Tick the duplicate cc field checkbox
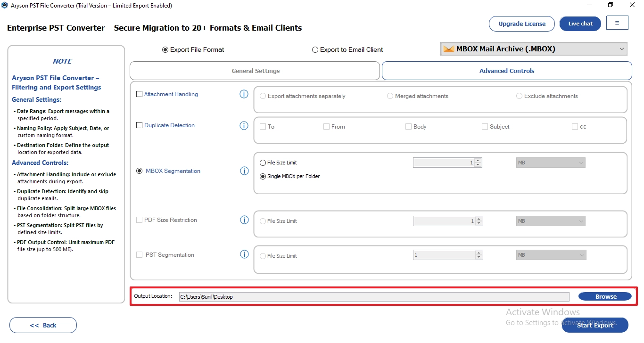This screenshot has width=644, height=343. click(575, 127)
